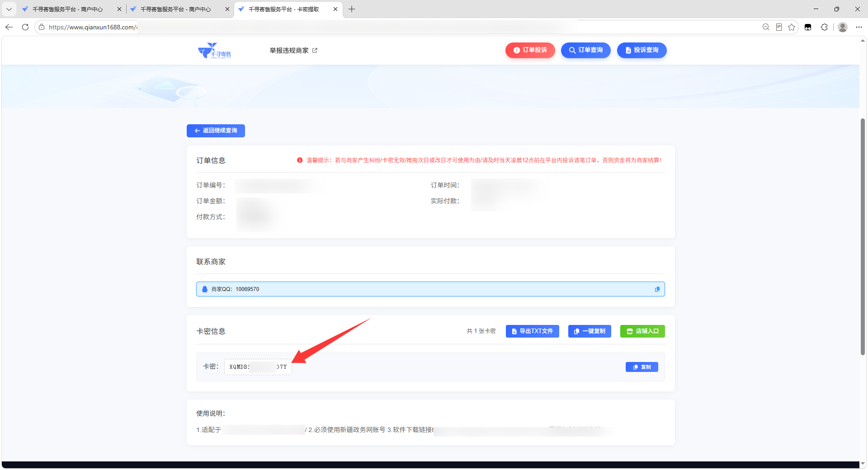This screenshot has height=470, width=868.
Task: Switch to second 商户中心 tab
Action: pyautogui.click(x=175, y=9)
